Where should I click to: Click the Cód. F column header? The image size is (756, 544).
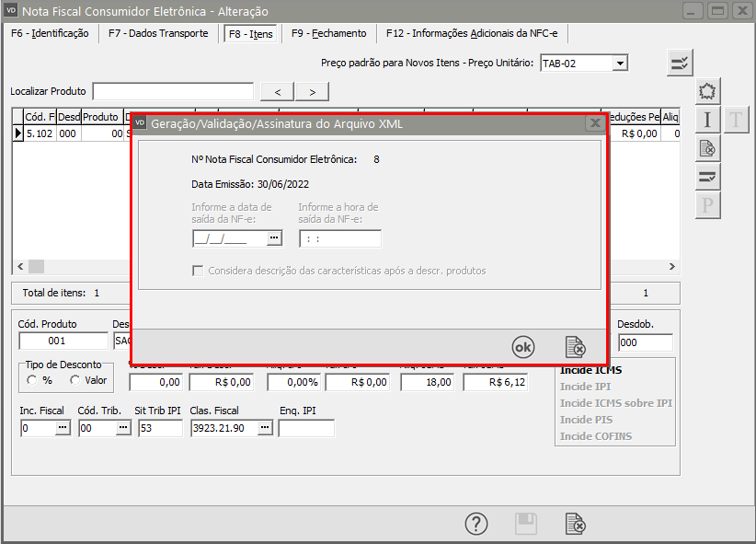(40, 117)
